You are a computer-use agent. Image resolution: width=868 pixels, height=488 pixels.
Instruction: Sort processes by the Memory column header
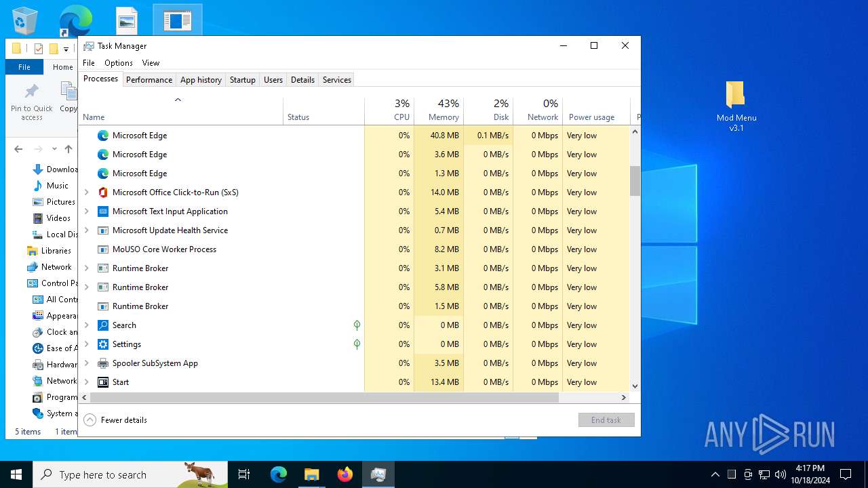(439, 111)
